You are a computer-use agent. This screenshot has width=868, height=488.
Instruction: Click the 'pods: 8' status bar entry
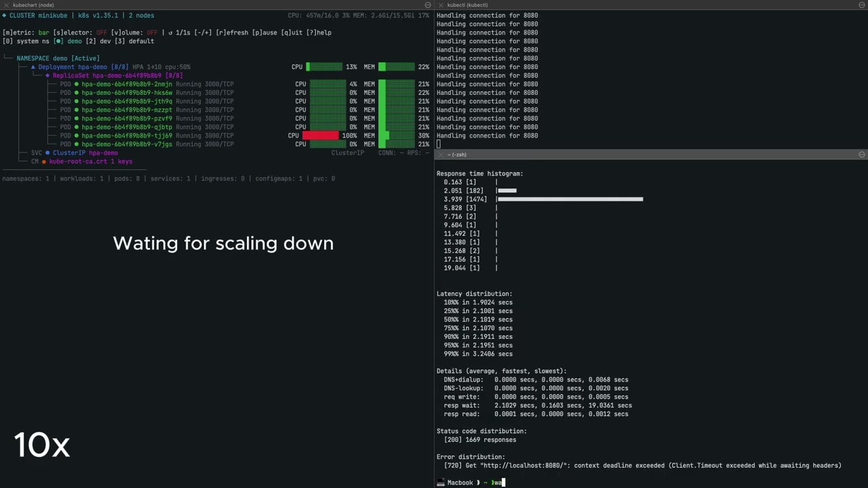[125, 179]
